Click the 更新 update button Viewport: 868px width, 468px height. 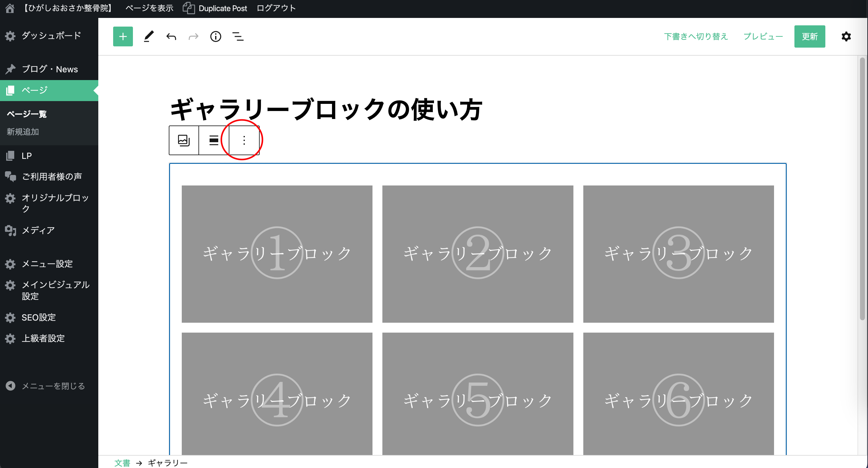809,36
